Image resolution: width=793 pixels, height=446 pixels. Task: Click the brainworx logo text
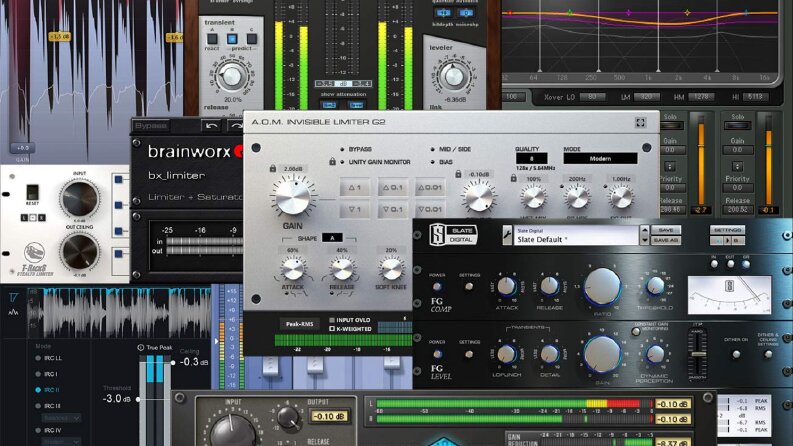(189, 151)
